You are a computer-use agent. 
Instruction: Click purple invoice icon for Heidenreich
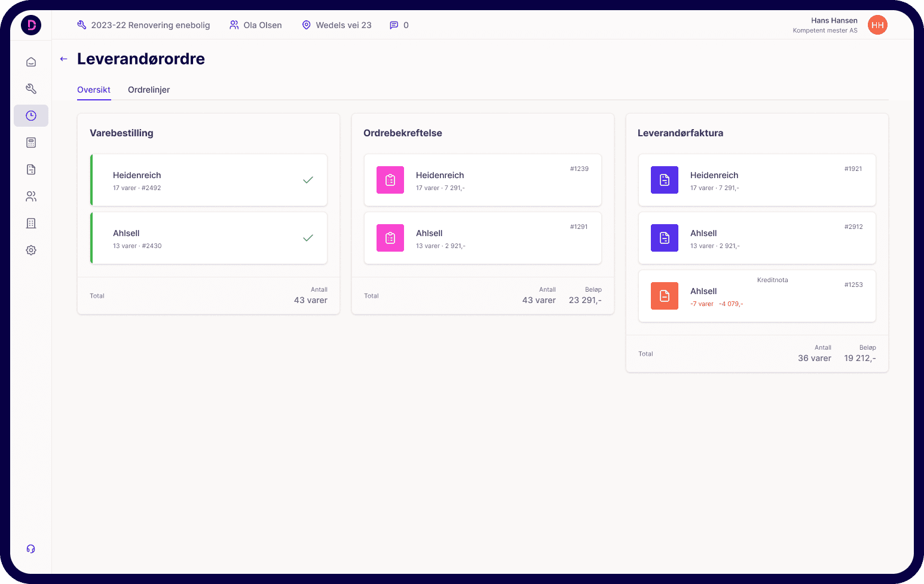tap(665, 180)
